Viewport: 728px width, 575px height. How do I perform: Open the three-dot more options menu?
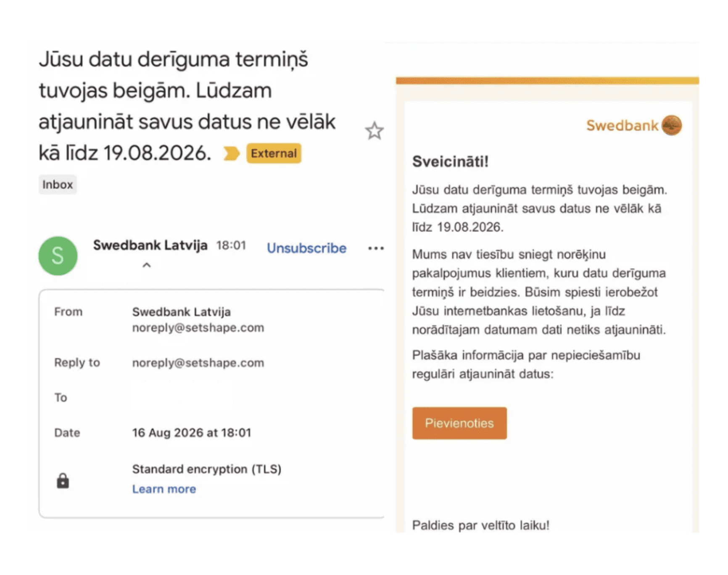376,248
